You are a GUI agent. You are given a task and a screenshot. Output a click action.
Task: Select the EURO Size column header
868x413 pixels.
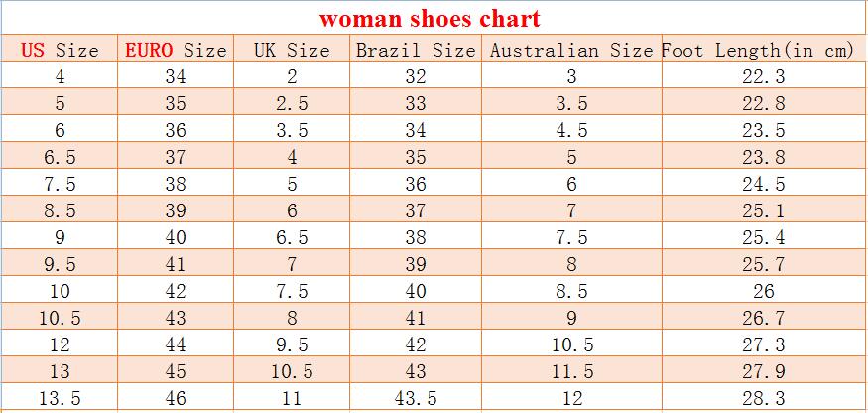pyautogui.click(x=176, y=50)
